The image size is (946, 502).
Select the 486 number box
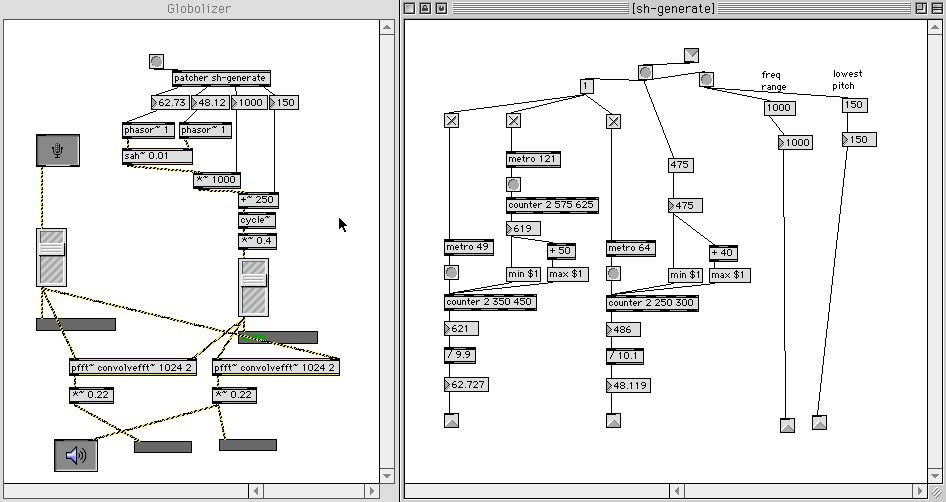(623, 329)
